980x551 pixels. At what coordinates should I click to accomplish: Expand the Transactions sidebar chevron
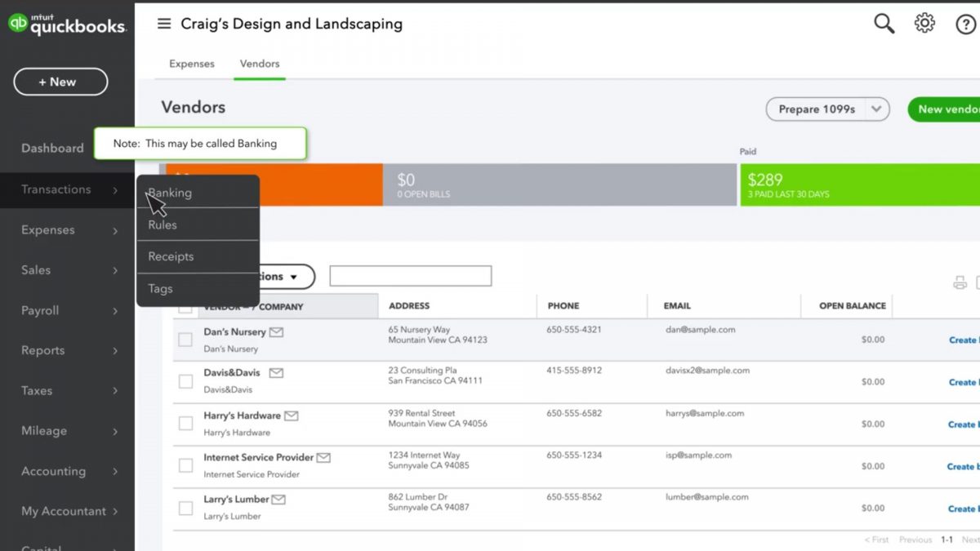point(115,190)
